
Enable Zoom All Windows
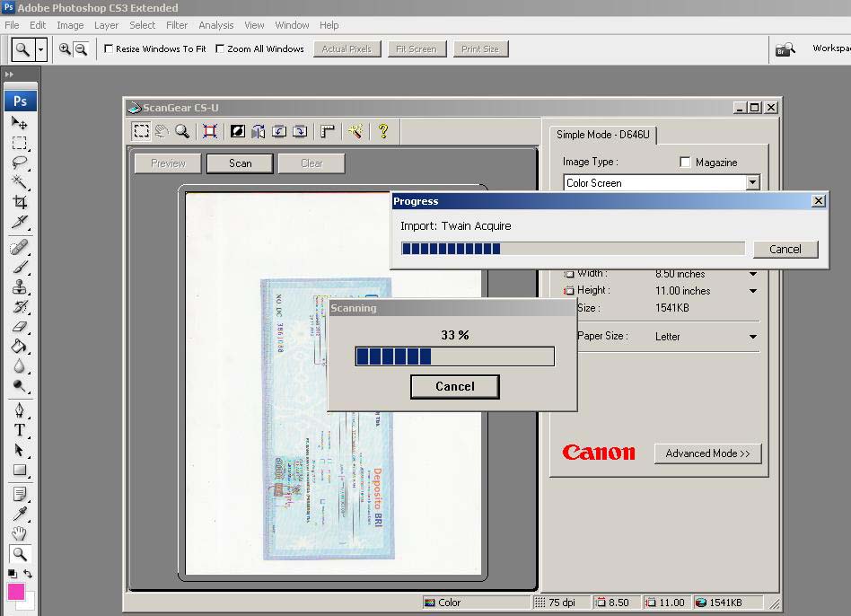220,49
